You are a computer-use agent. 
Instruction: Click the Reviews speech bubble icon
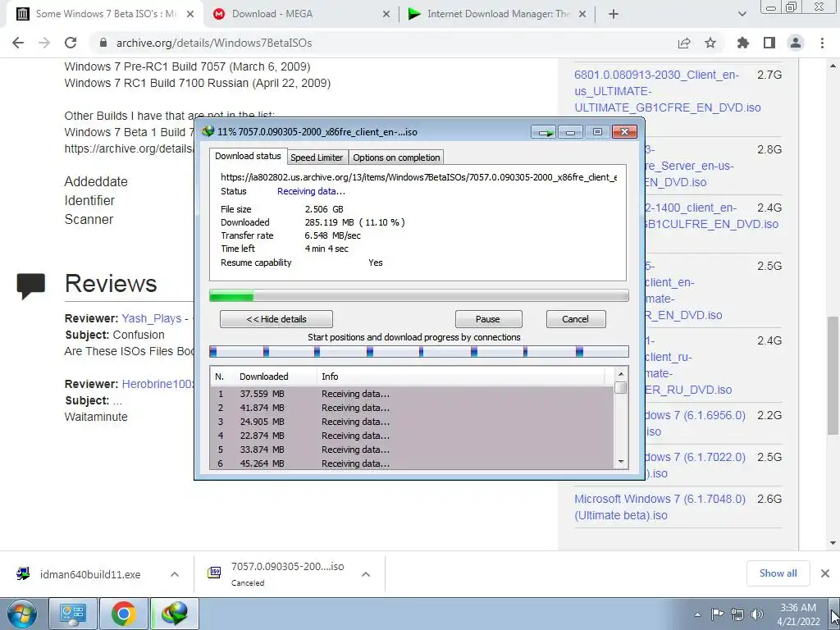click(30, 285)
